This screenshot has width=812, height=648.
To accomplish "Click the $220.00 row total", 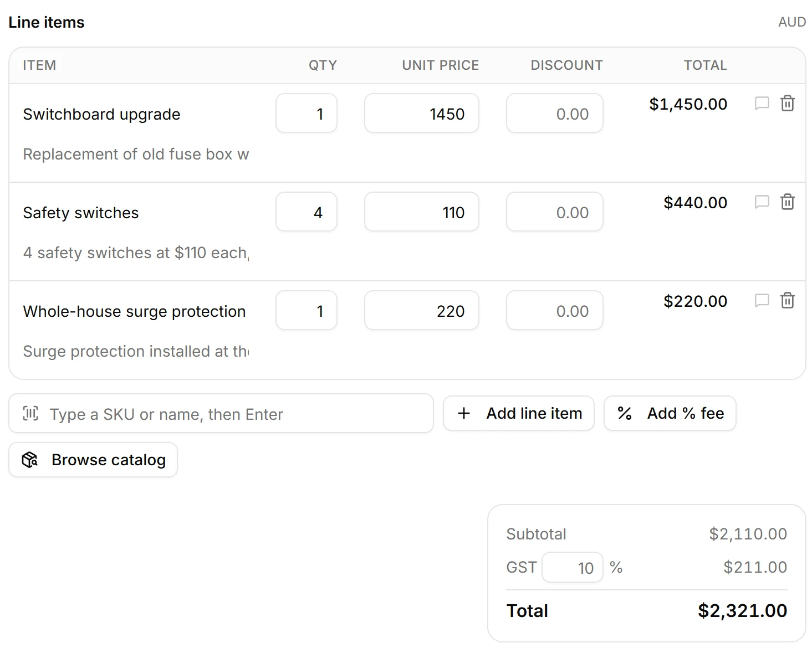I will pyautogui.click(x=695, y=301).
